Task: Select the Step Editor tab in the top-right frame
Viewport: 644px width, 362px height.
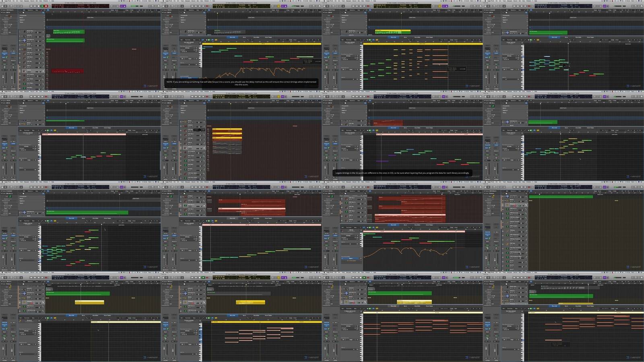Action: pyautogui.click(x=578, y=37)
